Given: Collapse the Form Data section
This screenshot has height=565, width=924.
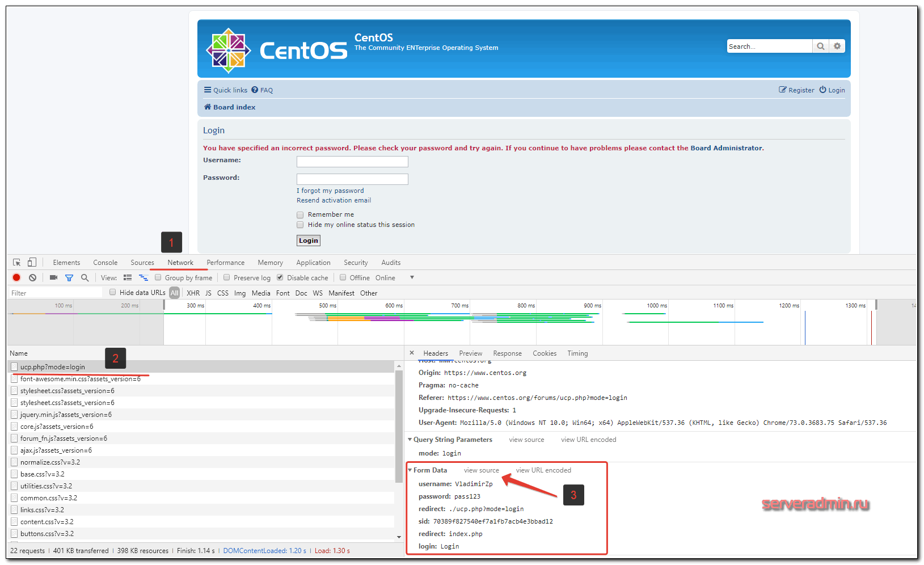Looking at the screenshot, I should (x=410, y=470).
